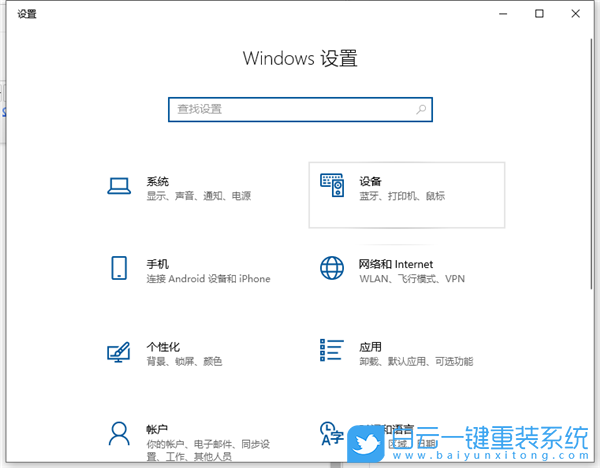600x468 pixels.
Task: Click the vertical scrollbar of Settings window
Action: [x=592, y=163]
